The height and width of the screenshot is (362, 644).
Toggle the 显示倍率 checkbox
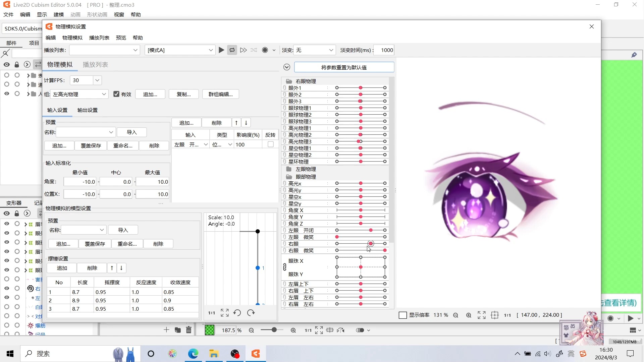[402, 315]
